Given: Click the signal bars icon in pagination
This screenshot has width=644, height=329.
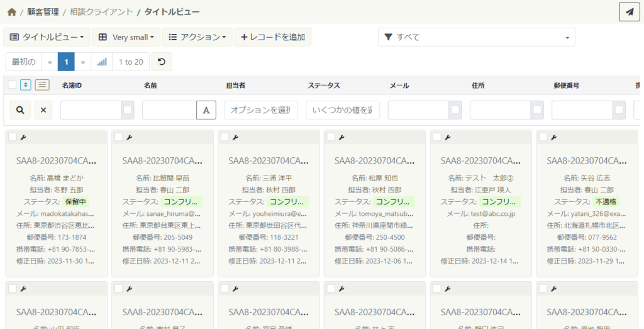Looking at the screenshot, I should 102,62.
